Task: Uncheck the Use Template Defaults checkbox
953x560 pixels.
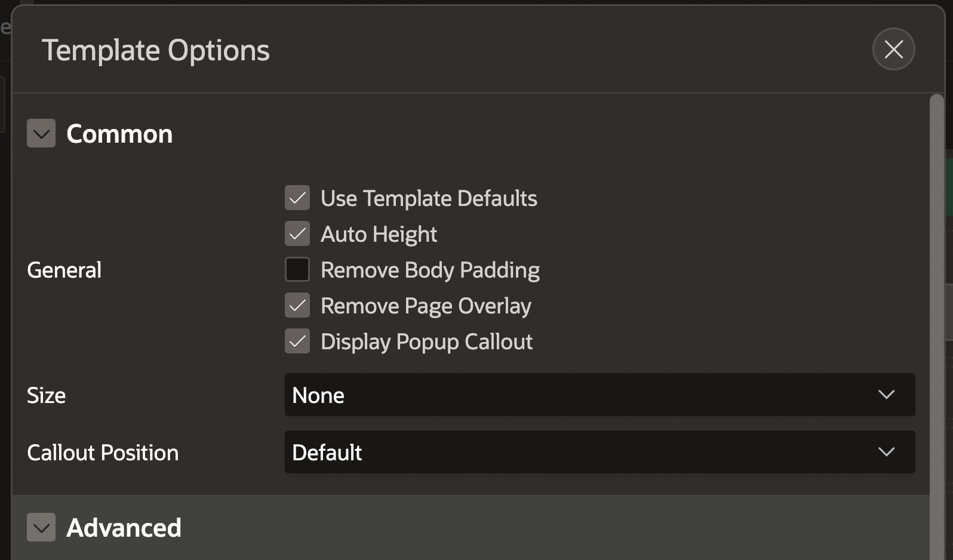Action: click(297, 198)
